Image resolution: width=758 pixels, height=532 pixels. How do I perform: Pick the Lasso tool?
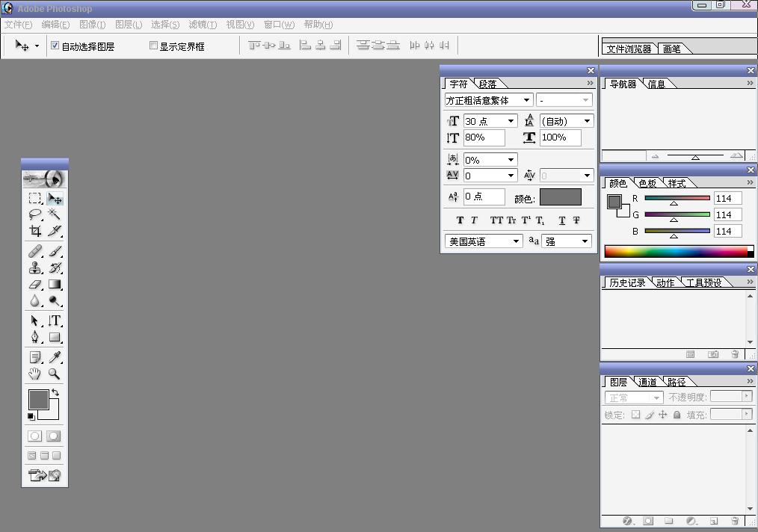tap(35, 214)
